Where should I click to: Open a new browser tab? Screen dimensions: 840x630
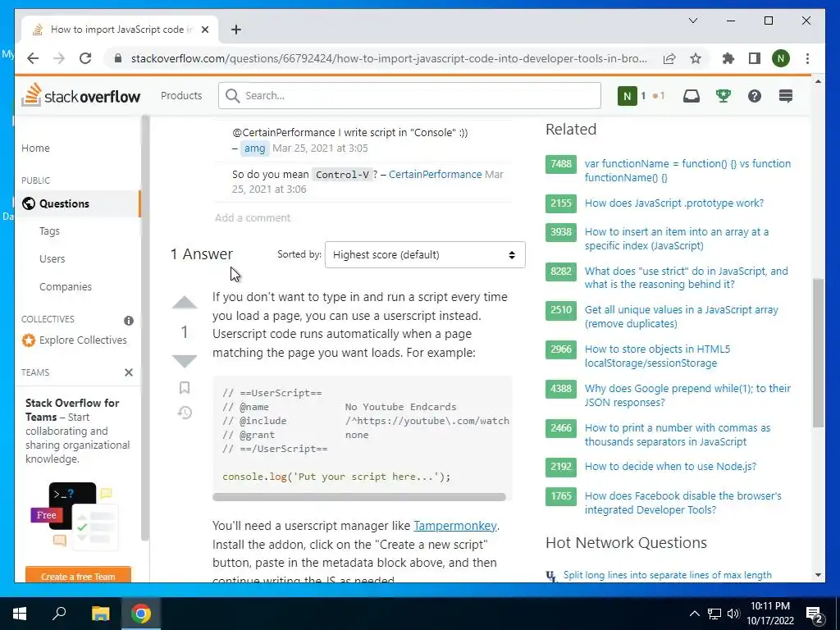(236, 30)
